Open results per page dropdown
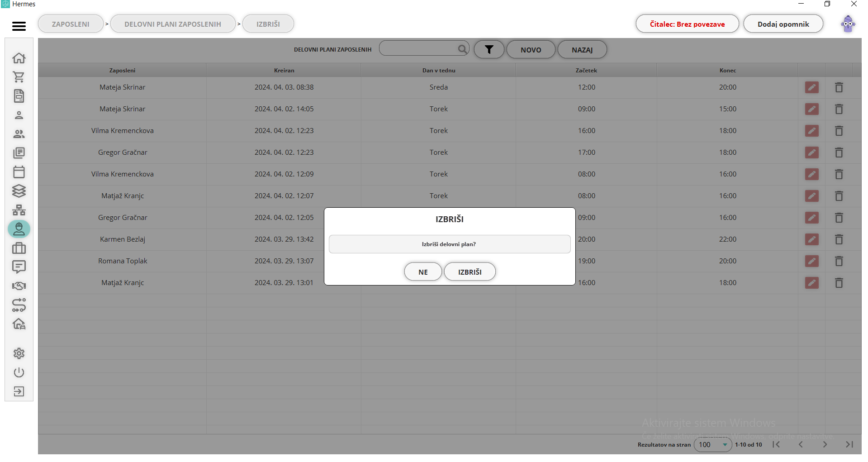This screenshot has height=462, width=868. 713,445
